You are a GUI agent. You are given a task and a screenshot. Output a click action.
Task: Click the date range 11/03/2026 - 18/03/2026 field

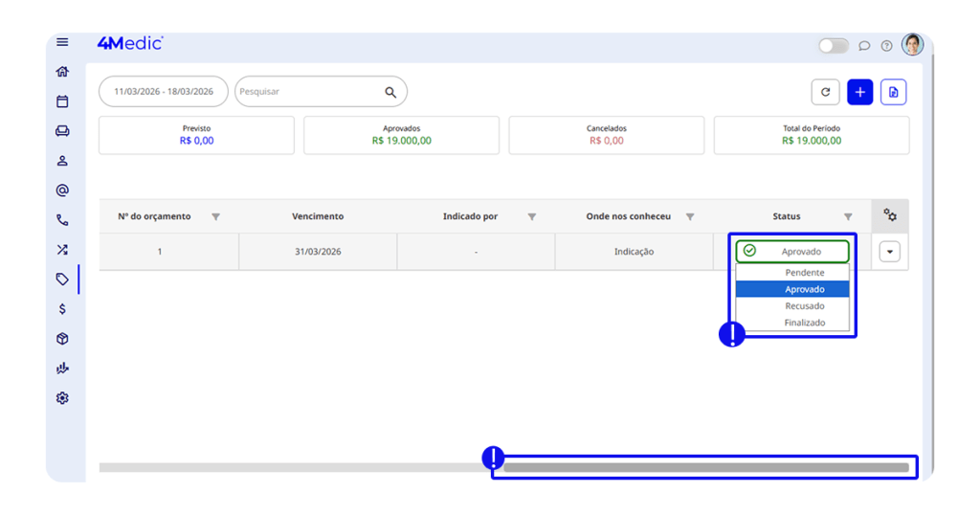click(x=164, y=92)
